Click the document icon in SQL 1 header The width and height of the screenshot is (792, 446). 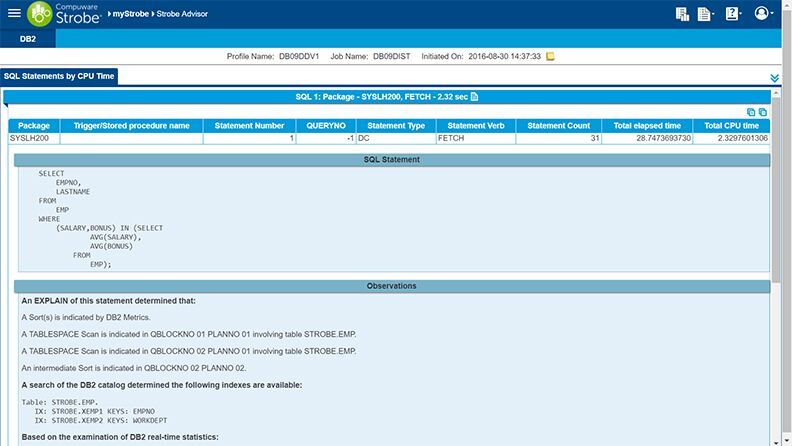pos(474,96)
